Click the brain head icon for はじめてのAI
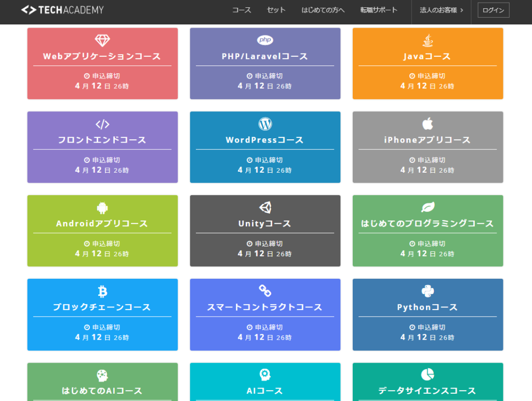Image resolution: width=532 pixels, height=401 pixels. [102, 375]
